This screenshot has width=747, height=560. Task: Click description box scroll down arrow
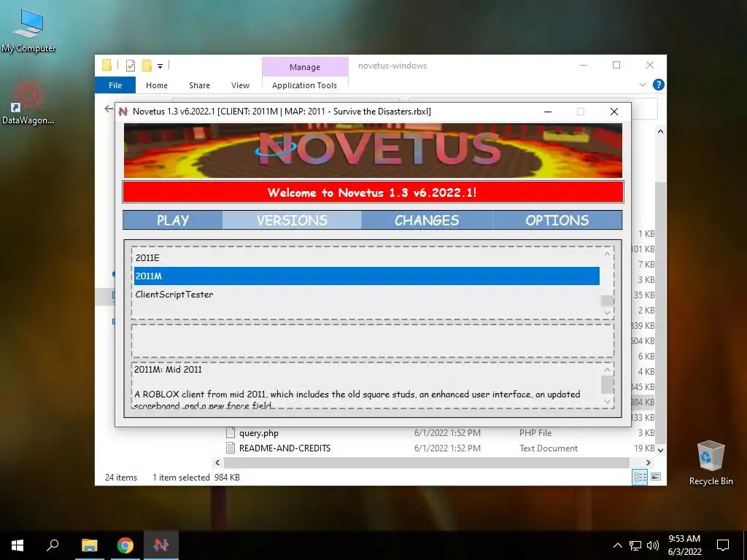tap(607, 401)
